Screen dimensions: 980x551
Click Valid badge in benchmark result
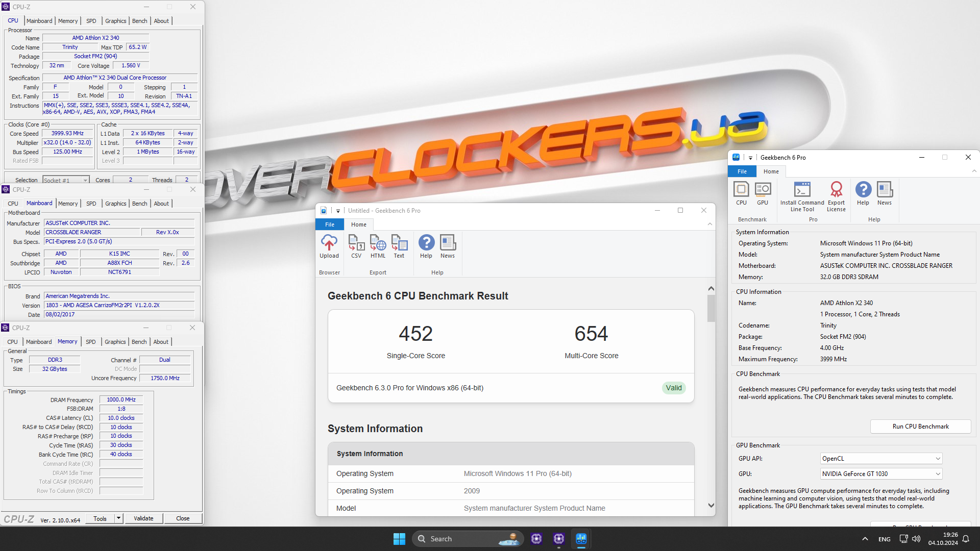pos(673,388)
